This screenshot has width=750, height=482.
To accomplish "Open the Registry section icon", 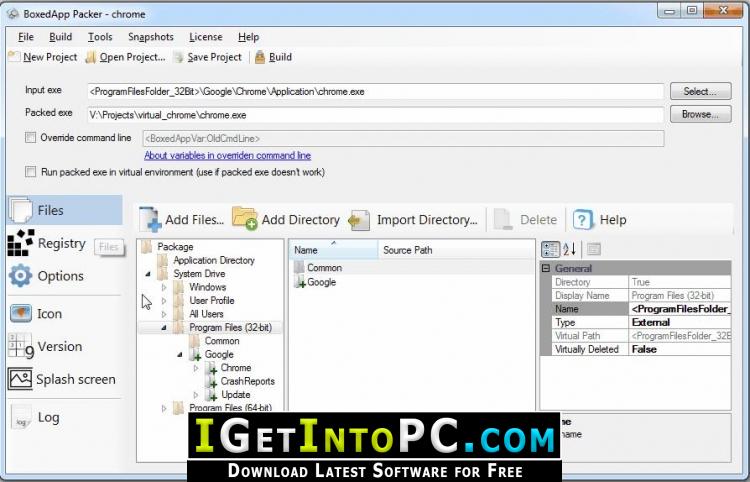I will point(21,243).
